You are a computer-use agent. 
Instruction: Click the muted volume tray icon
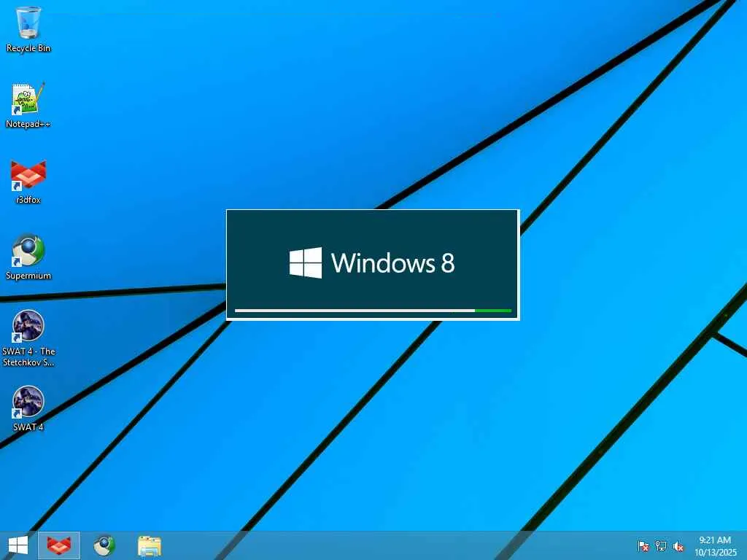coord(678,545)
